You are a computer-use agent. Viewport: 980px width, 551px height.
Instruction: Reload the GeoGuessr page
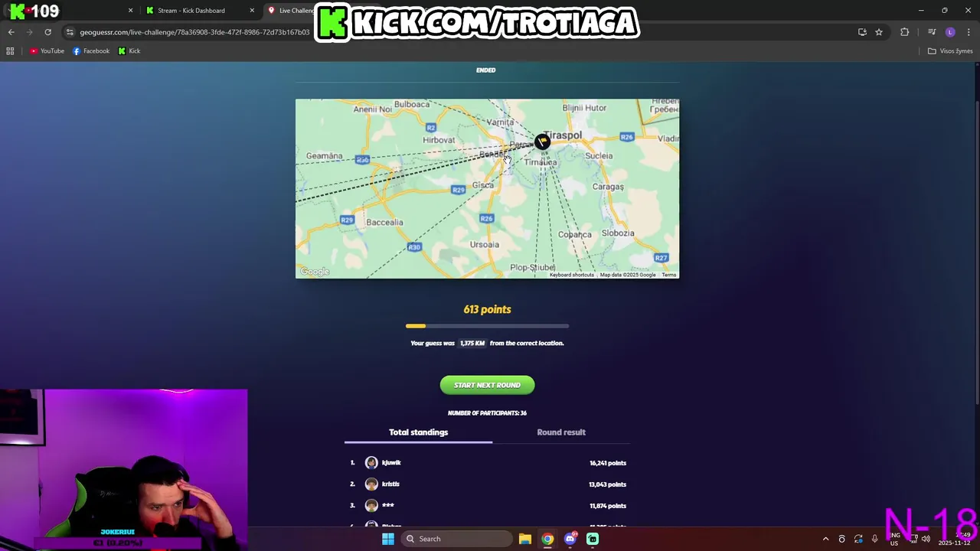coord(47,32)
